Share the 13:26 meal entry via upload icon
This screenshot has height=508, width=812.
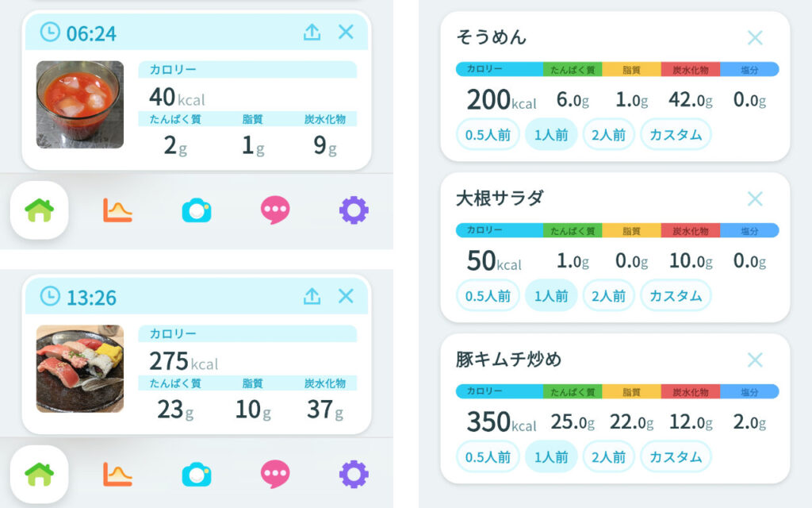point(311,296)
